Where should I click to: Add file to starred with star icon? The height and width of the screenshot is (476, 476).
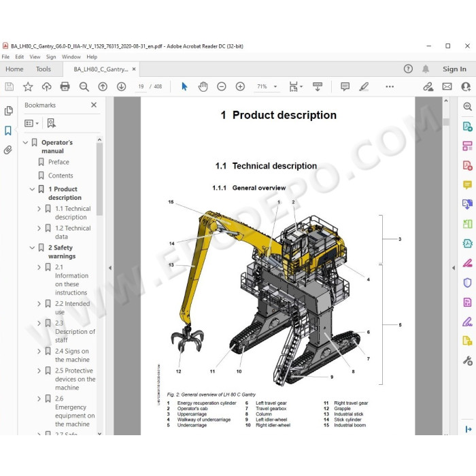coord(28,87)
